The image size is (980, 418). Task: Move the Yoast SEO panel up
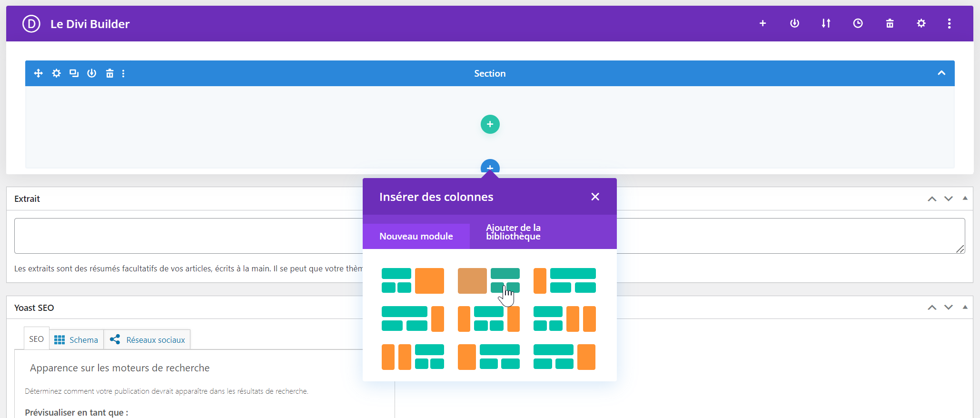click(x=932, y=308)
